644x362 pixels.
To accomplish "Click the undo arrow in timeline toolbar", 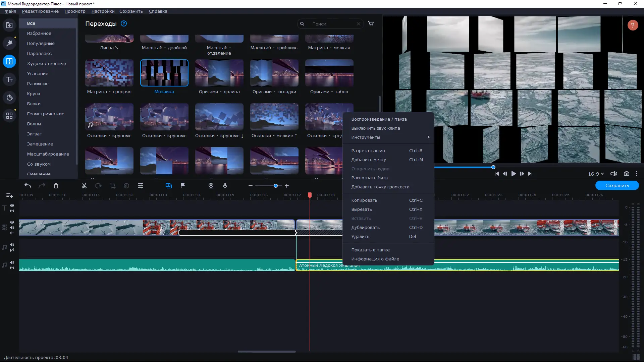I will pos(28,186).
